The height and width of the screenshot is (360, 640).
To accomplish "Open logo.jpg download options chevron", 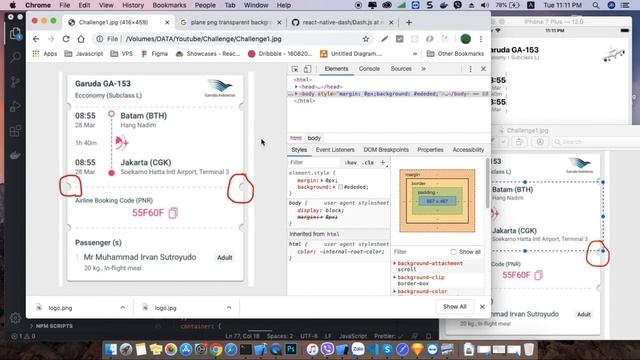I will (x=229, y=307).
